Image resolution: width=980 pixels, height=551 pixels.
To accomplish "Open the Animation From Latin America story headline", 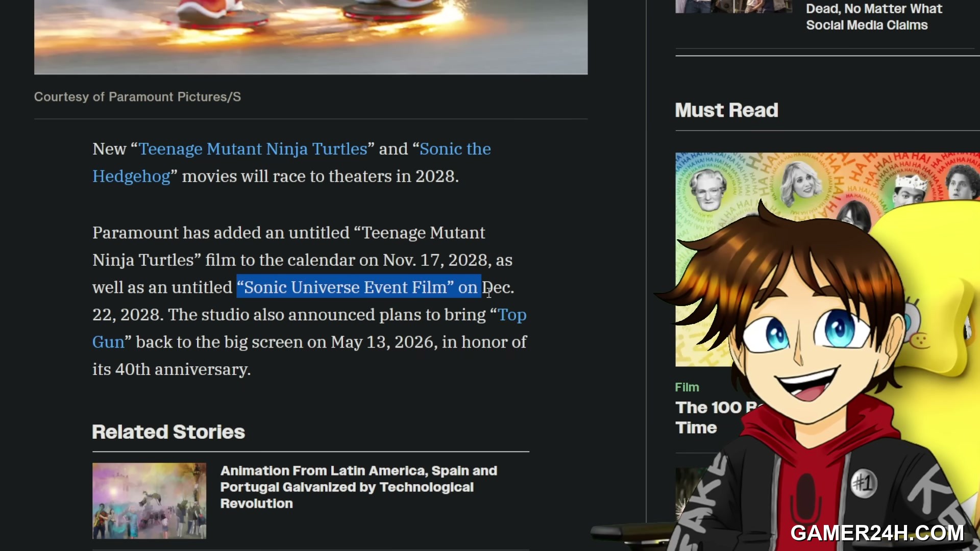I will (x=358, y=487).
